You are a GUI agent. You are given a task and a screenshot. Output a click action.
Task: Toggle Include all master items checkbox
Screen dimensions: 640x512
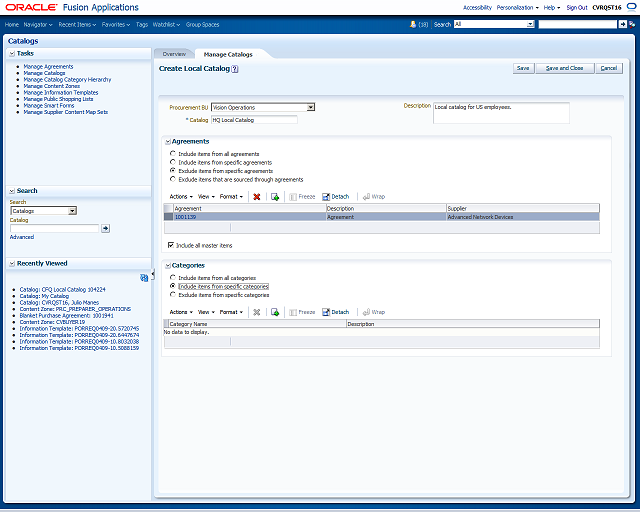(x=171, y=245)
